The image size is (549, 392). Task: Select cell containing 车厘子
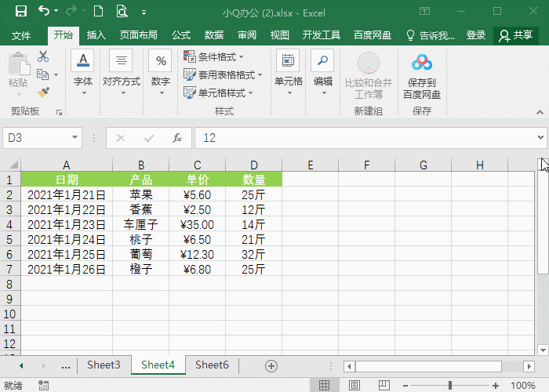coord(140,224)
